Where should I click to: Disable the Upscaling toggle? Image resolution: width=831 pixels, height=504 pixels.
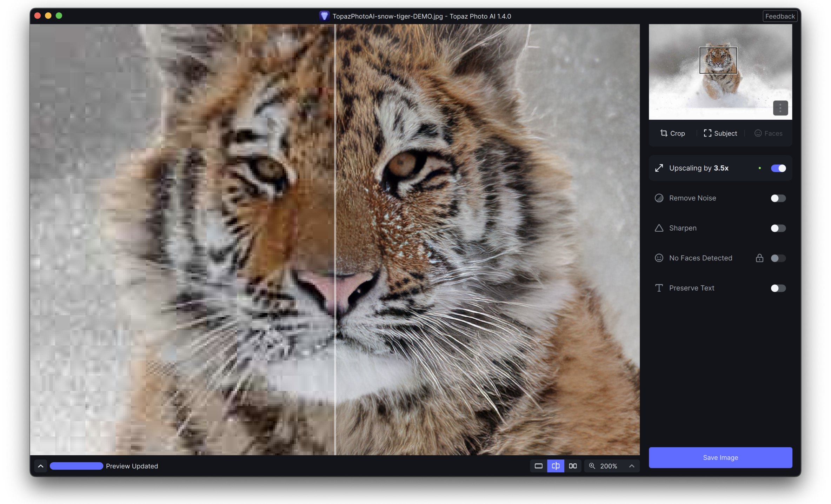(x=778, y=168)
